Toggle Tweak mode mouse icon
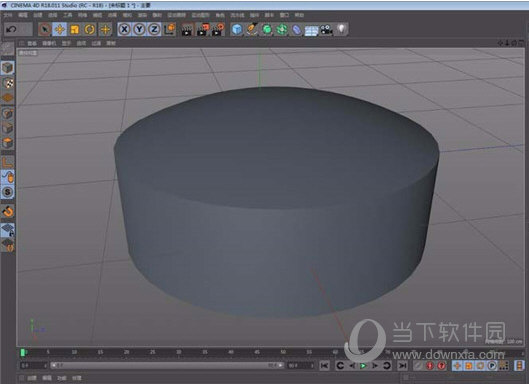 7,177
